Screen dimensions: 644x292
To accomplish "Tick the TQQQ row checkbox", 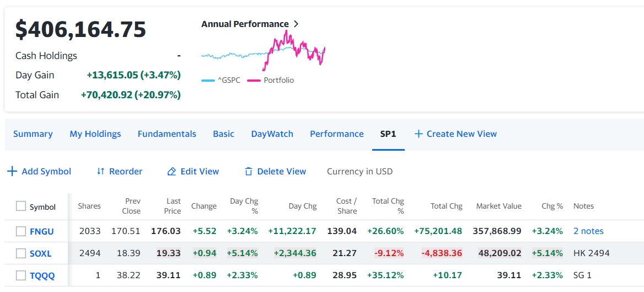I will pyautogui.click(x=21, y=275).
